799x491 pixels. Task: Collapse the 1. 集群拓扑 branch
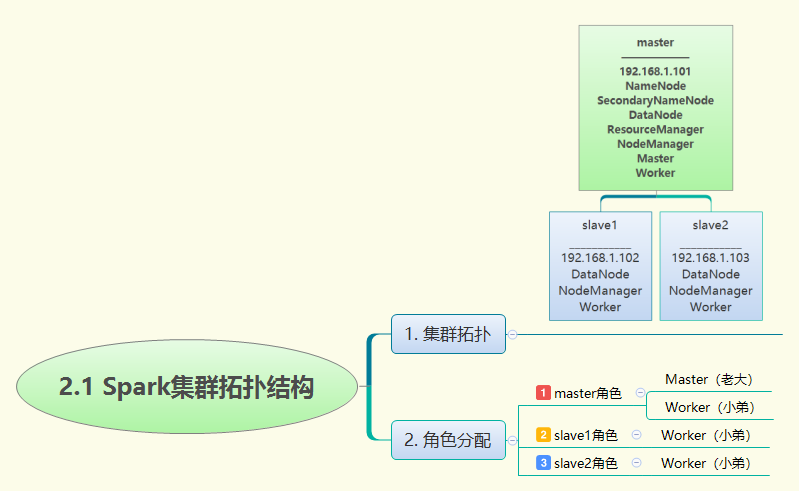(513, 335)
